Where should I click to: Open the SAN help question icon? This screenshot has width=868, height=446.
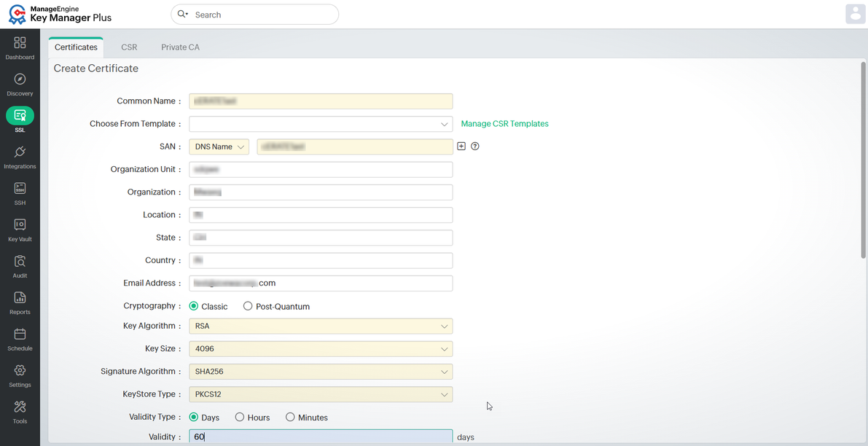tap(475, 146)
